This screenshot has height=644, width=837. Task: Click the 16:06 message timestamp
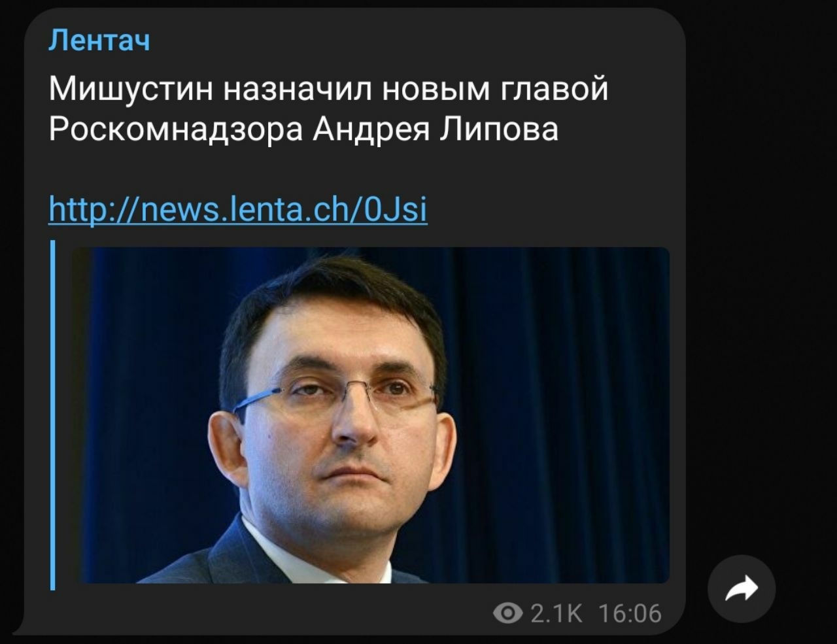click(629, 613)
